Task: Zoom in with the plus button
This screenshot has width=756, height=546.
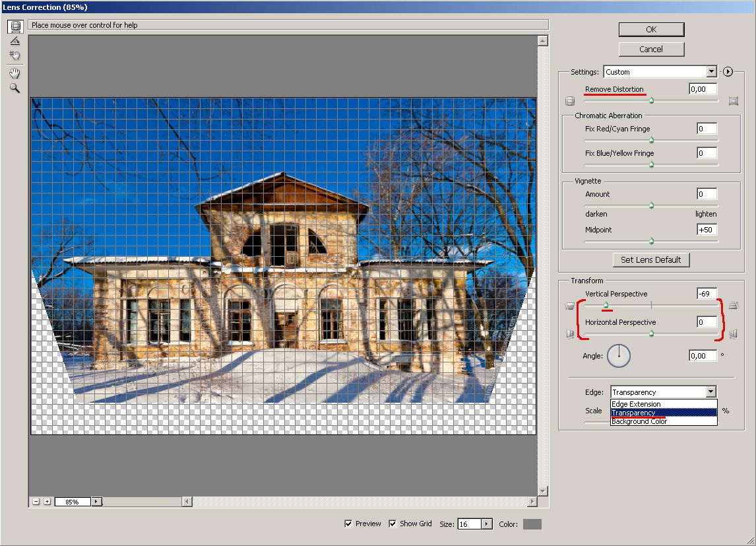Action: click(47, 502)
